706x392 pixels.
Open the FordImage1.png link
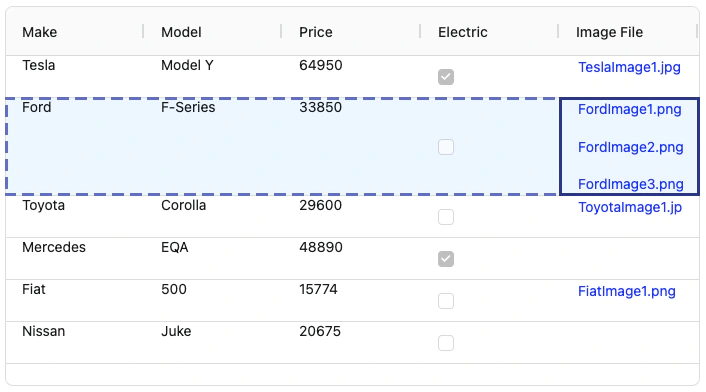point(629,109)
